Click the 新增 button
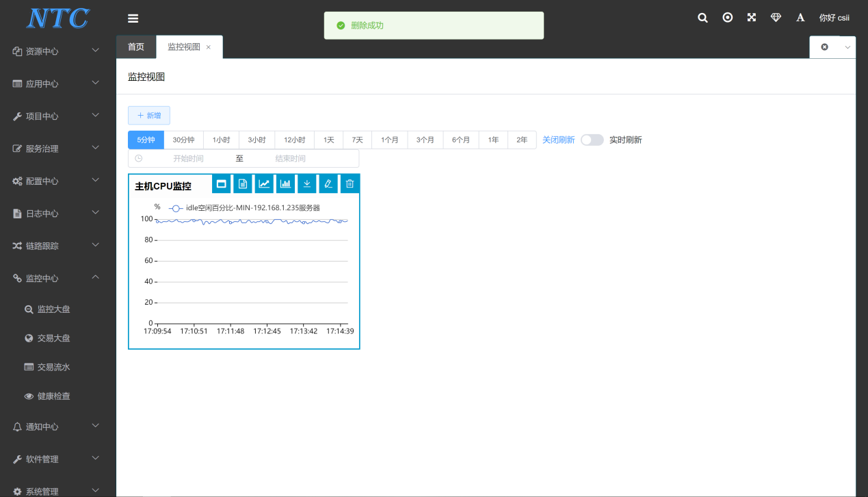The image size is (868, 497). (149, 116)
